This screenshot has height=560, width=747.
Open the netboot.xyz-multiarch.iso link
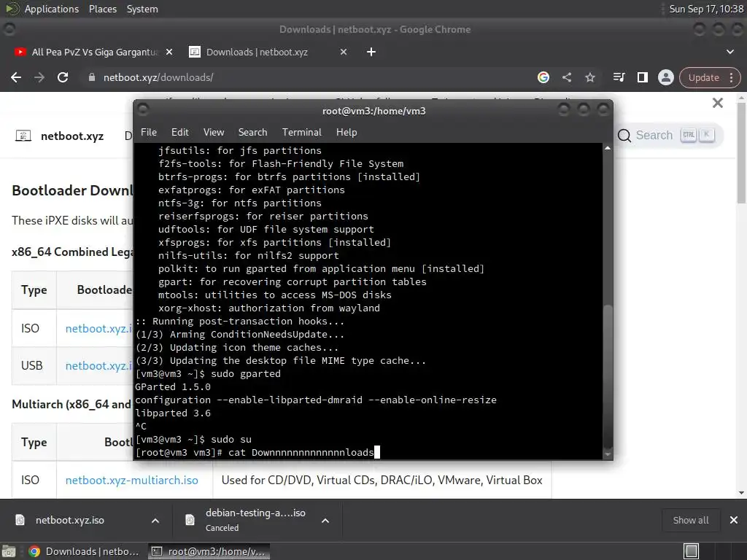[x=131, y=480]
